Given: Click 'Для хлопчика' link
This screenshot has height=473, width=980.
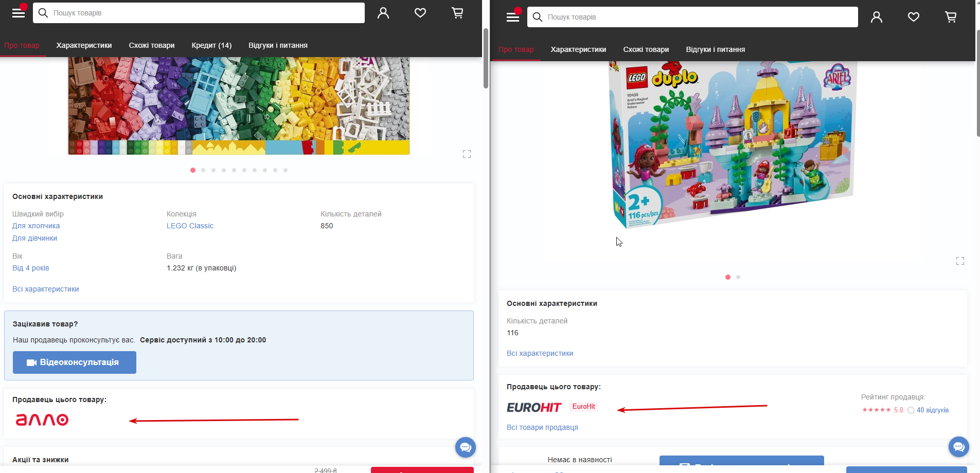Looking at the screenshot, I should (36, 226).
